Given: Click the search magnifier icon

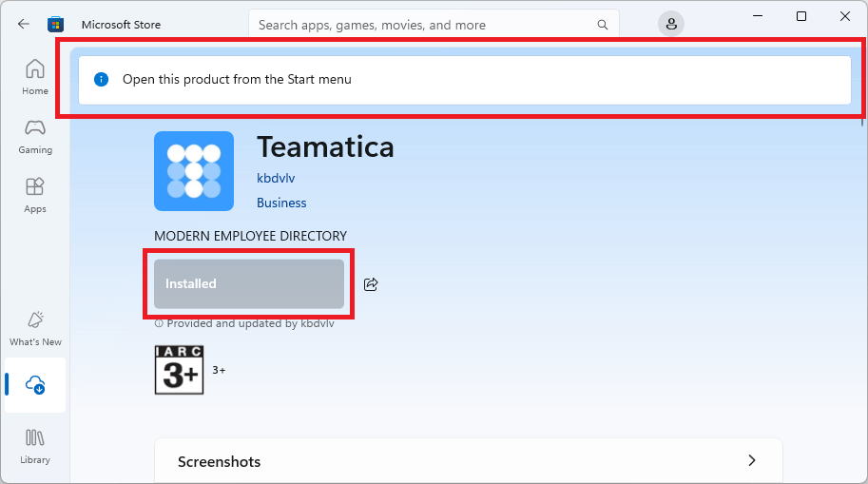Looking at the screenshot, I should (603, 25).
